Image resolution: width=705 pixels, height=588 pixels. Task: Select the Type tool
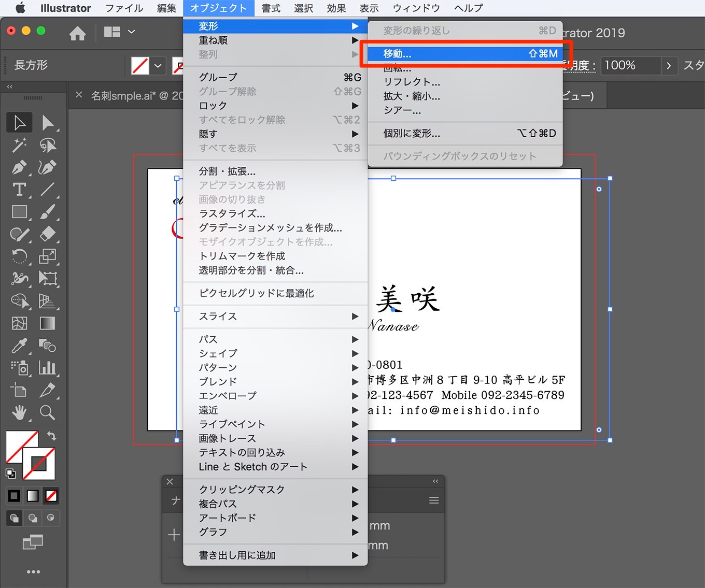pyautogui.click(x=20, y=190)
